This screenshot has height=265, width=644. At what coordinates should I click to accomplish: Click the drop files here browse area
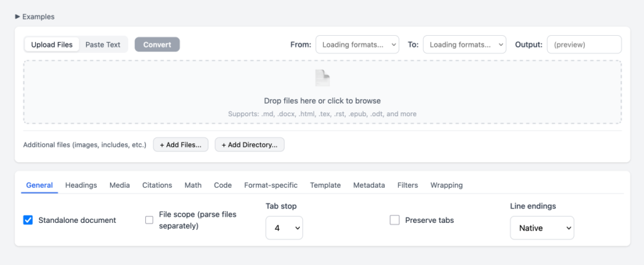322,100
